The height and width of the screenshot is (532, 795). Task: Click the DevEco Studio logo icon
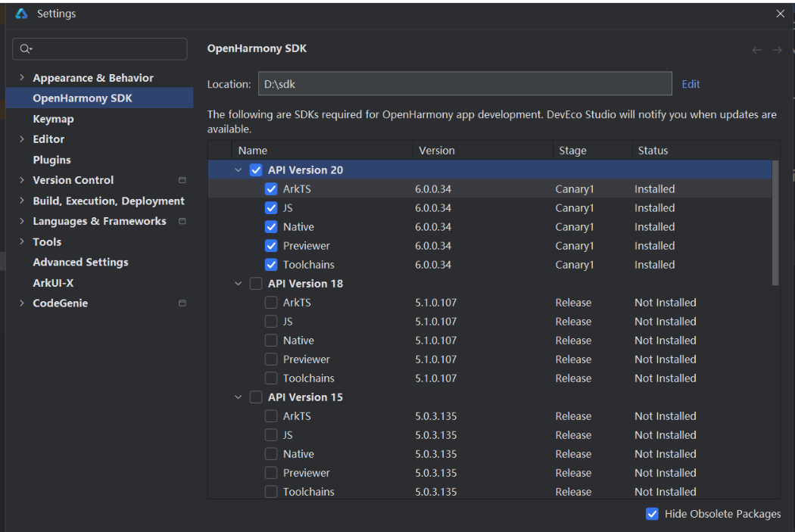pyautogui.click(x=21, y=14)
